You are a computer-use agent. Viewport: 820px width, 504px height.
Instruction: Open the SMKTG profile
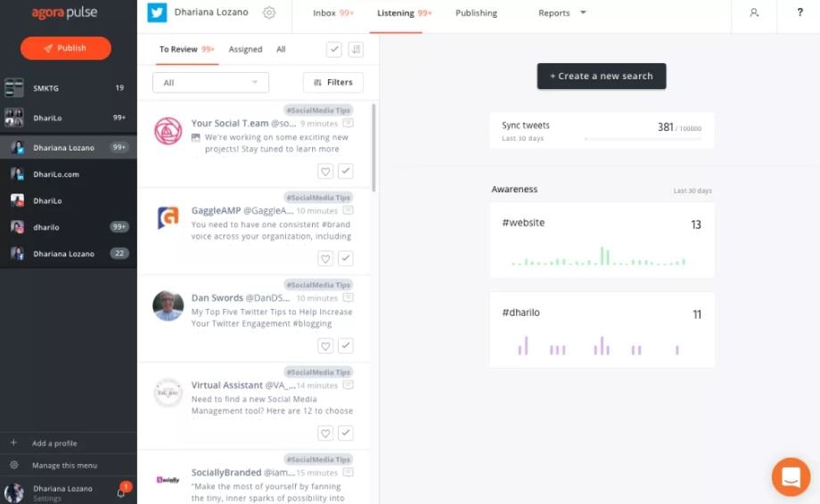[69, 88]
